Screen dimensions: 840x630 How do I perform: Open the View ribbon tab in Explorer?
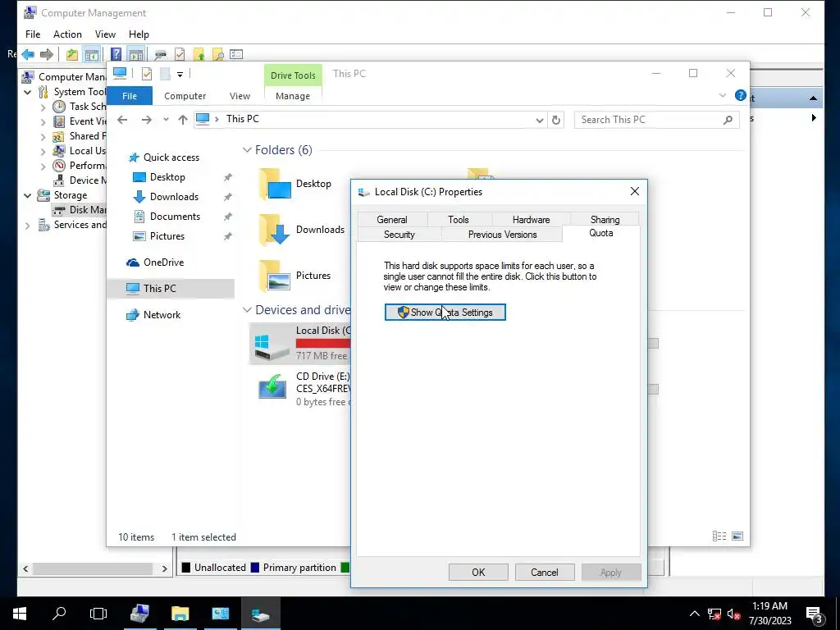[240, 96]
